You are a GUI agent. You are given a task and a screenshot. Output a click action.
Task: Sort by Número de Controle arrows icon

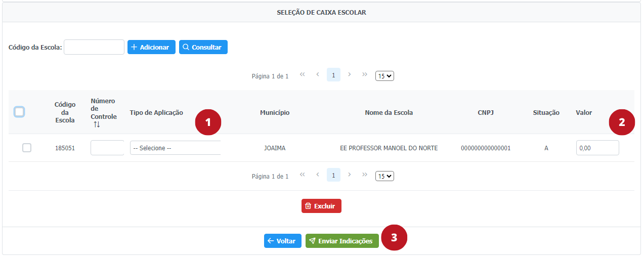coord(97,124)
